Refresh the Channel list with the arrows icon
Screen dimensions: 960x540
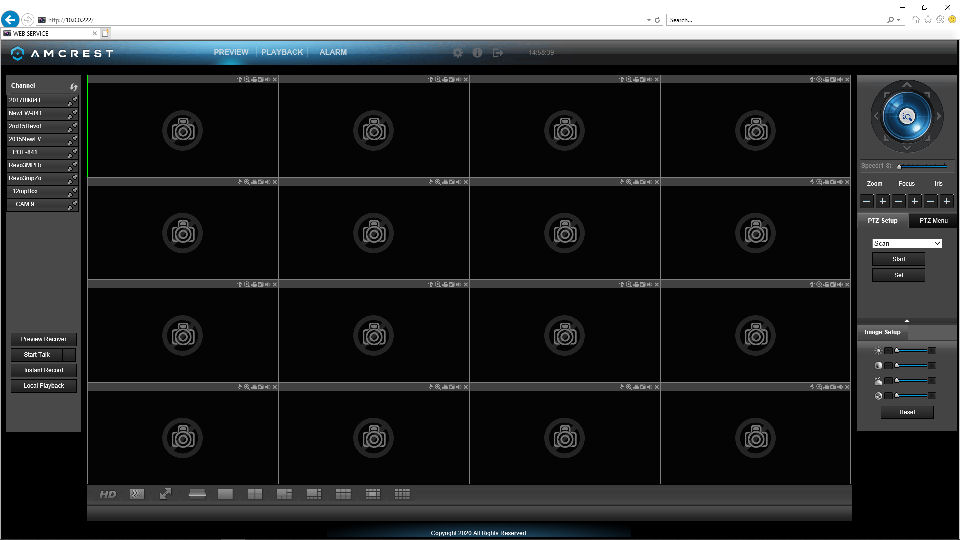(x=73, y=86)
